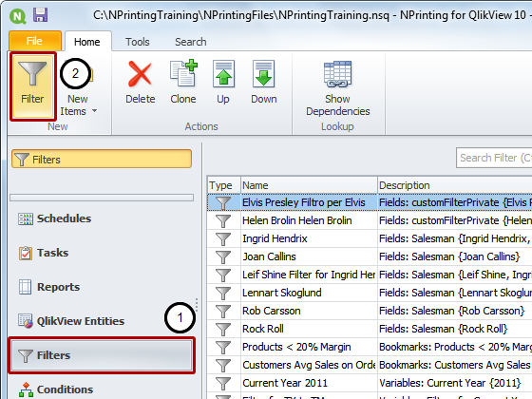The image size is (532, 399).
Task: Click the Search Filter input box
Action: click(494, 158)
